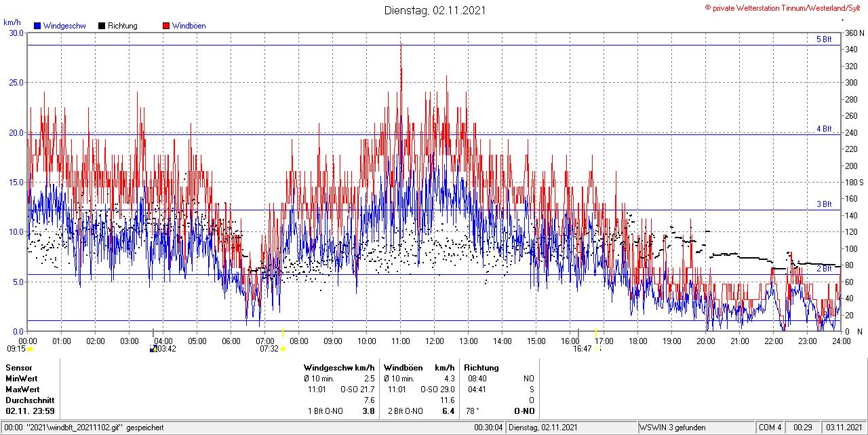The image size is (868, 435).
Task: Click the 16:47 sunset time label
Action: pyautogui.click(x=583, y=349)
